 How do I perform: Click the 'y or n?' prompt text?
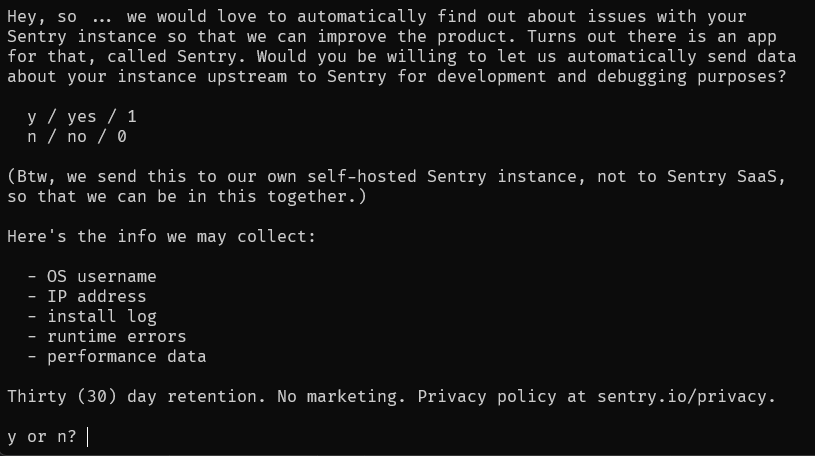point(42,437)
